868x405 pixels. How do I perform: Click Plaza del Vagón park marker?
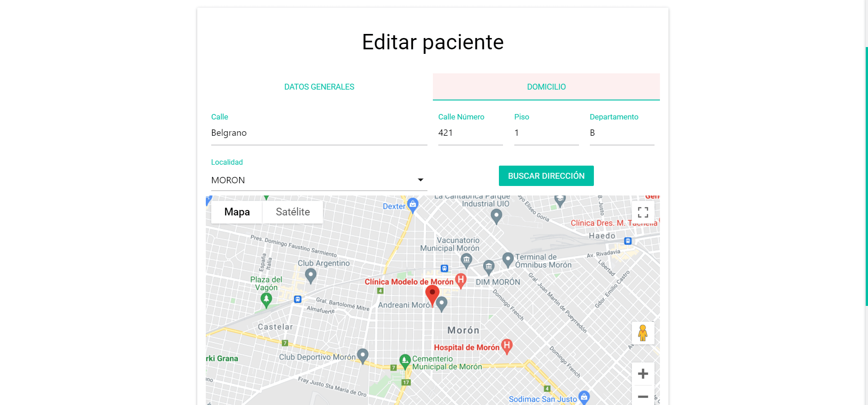266,299
